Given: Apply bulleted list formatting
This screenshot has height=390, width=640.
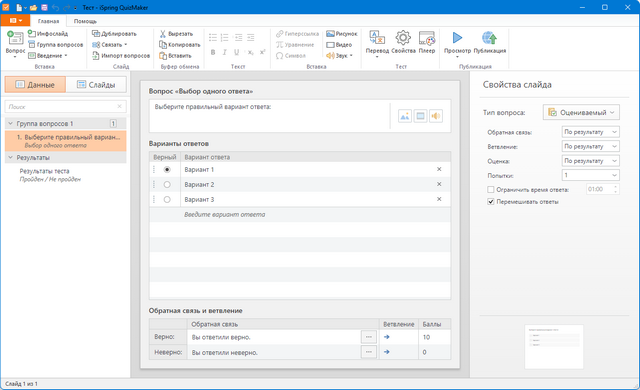Looking at the screenshot, I should [x=213, y=38].
